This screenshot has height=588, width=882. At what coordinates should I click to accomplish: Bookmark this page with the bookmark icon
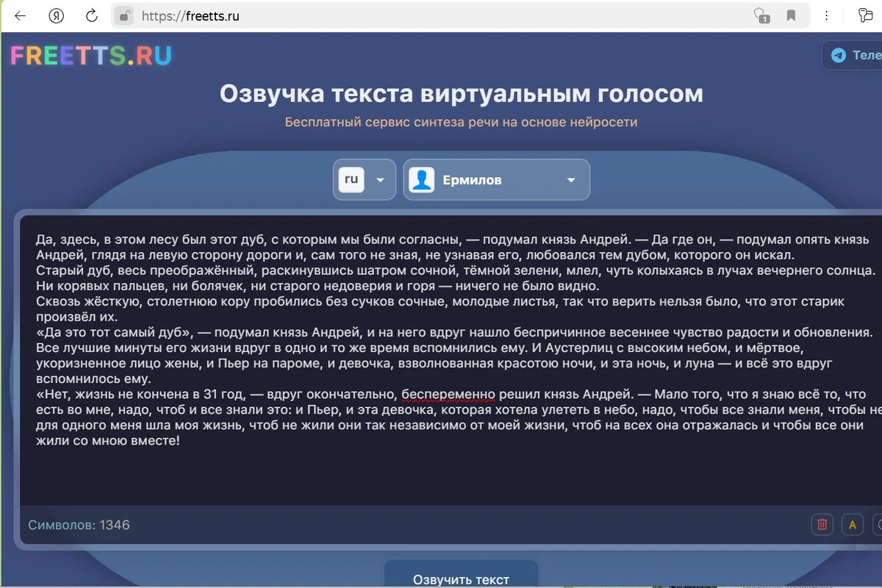(x=791, y=15)
